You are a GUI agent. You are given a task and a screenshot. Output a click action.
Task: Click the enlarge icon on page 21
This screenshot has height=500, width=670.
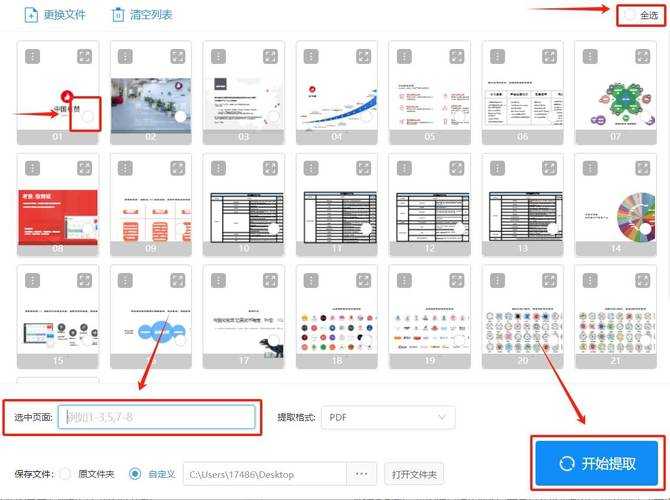tap(643, 280)
